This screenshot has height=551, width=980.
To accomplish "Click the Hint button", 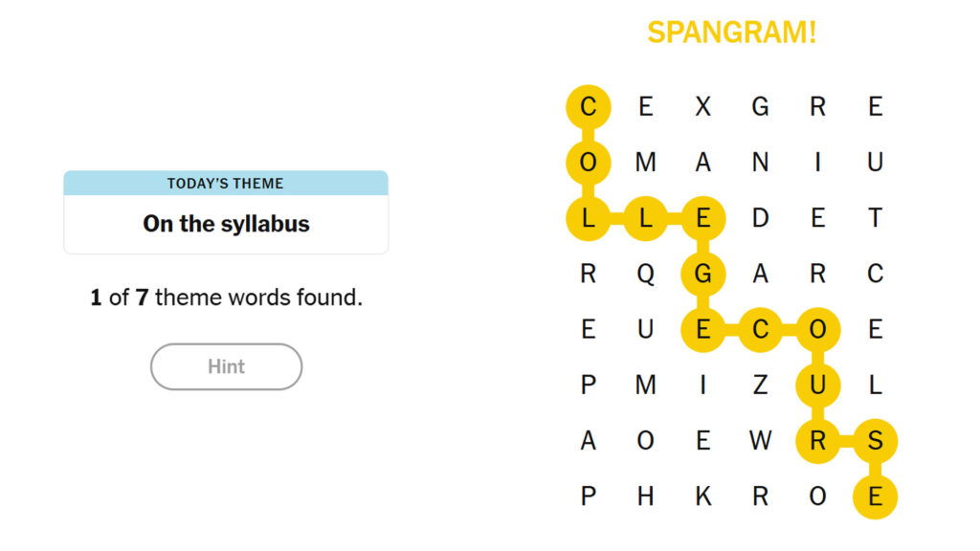I will pos(226,366).
